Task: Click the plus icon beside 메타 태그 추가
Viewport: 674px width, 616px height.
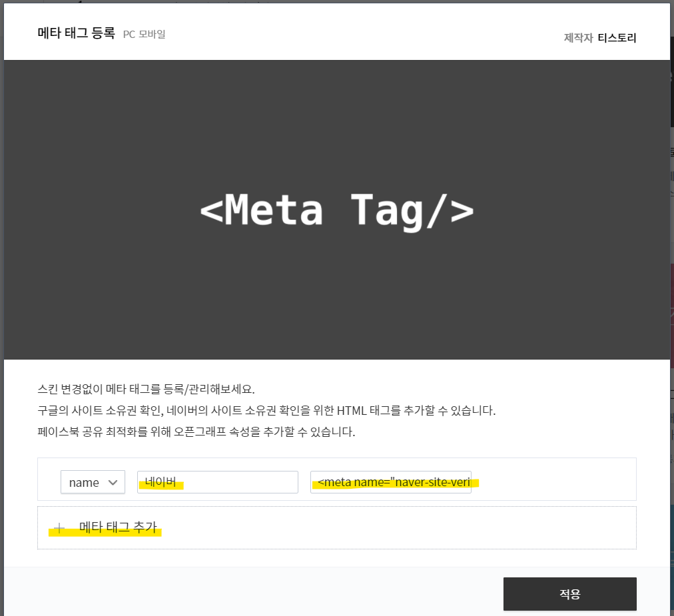Action: 59,528
